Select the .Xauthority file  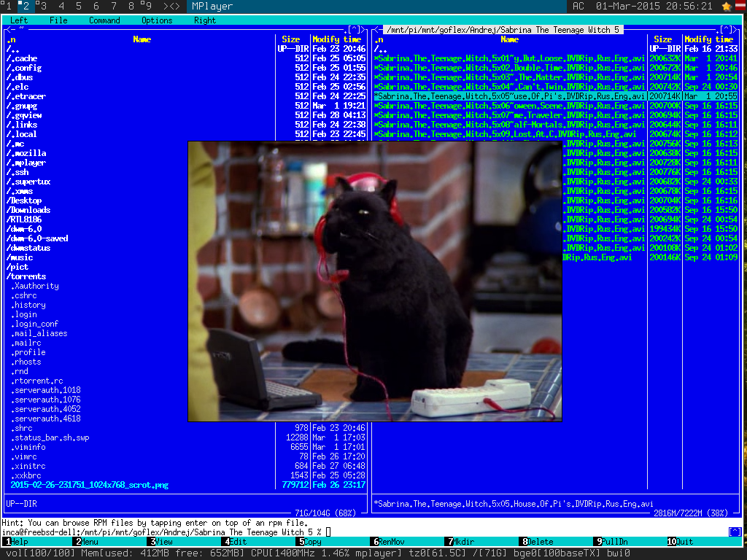click(97, 286)
